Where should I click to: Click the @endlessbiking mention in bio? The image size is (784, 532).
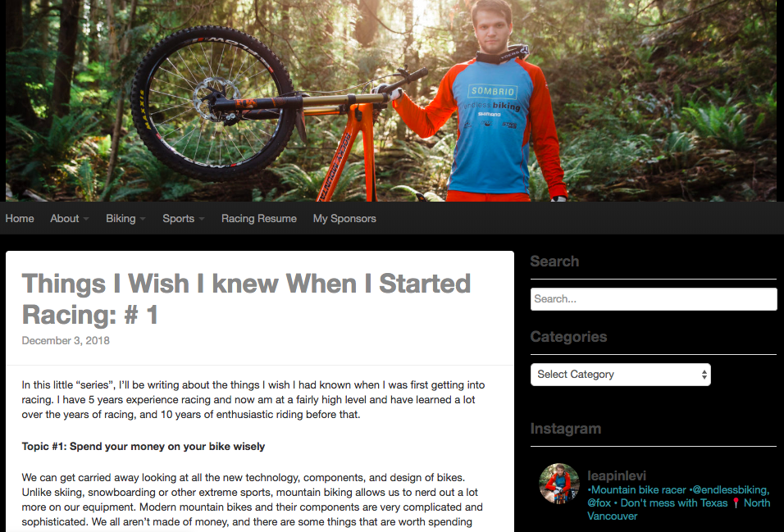click(x=730, y=490)
